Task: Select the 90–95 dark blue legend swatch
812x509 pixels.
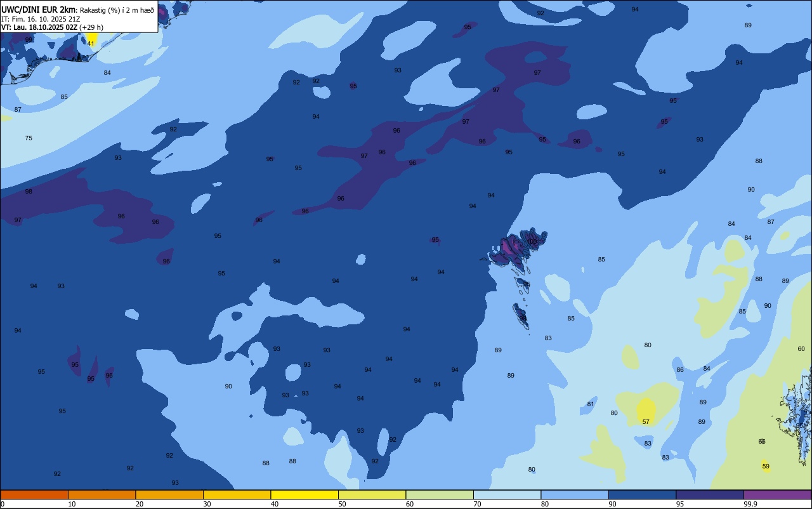Action: point(642,494)
